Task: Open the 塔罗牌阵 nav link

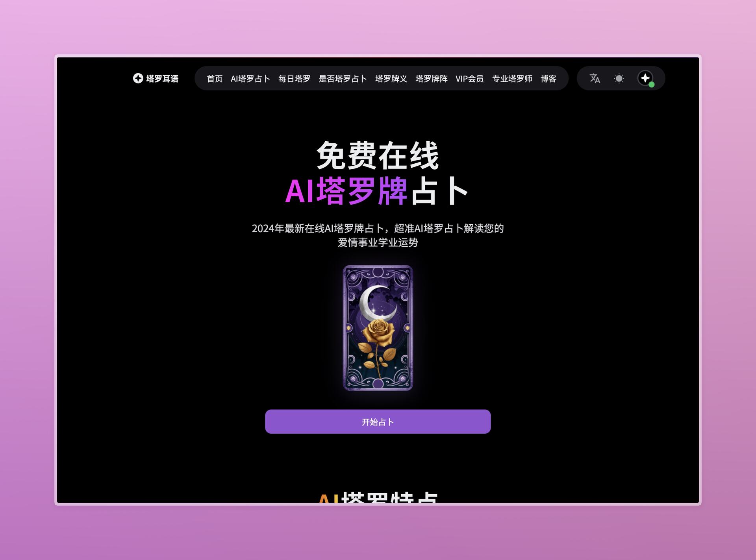Action: click(432, 79)
